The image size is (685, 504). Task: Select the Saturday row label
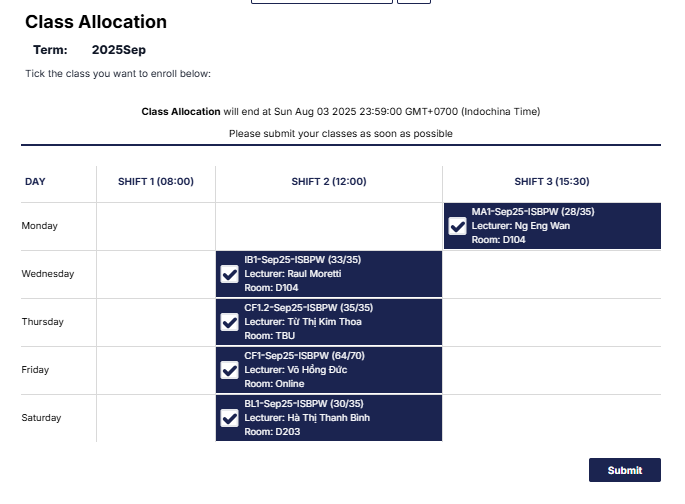(41, 418)
